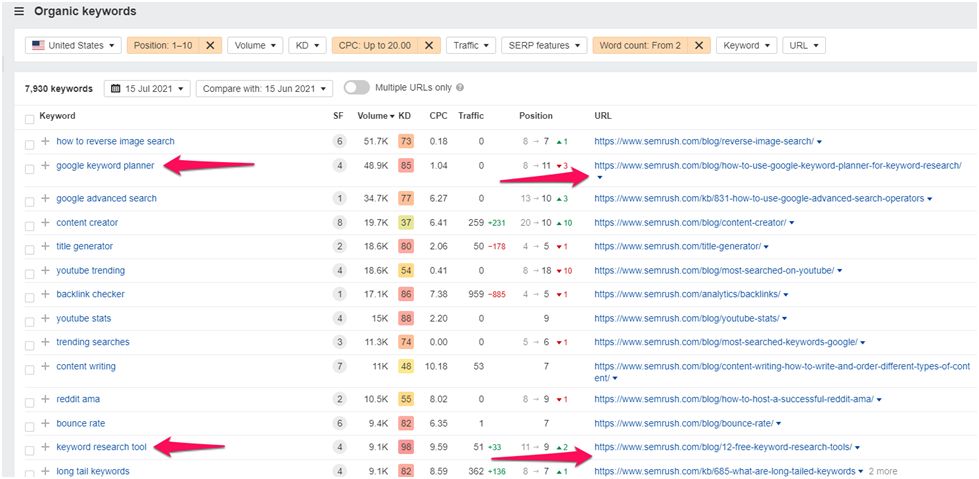This screenshot has width=979, height=479.
Task: Tick the checkbox for title generator row
Action: (x=29, y=247)
